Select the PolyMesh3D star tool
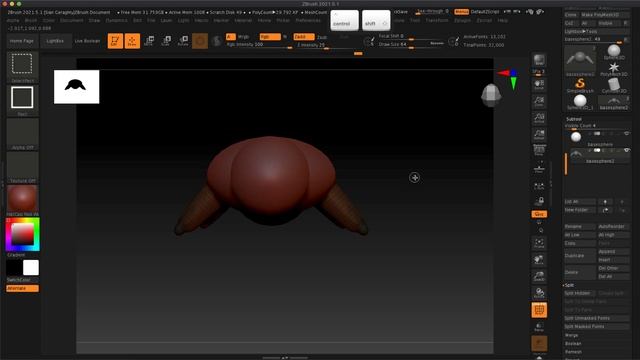640x360 pixels. [x=614, y=69]
